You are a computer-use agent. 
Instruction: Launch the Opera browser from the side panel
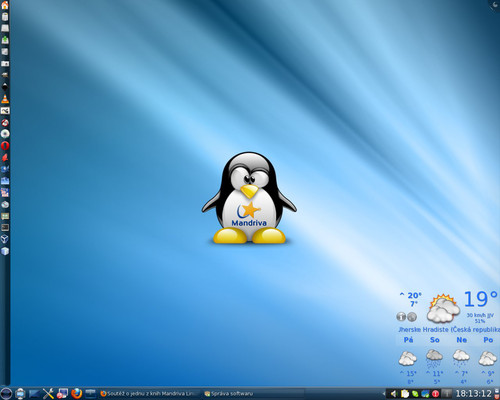pos(5,146)
